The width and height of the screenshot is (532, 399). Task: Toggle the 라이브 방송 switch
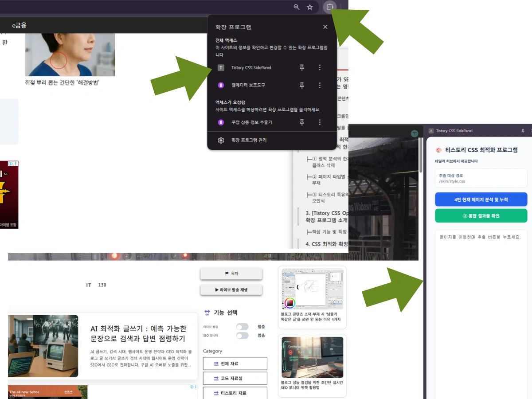coord(242,327)
